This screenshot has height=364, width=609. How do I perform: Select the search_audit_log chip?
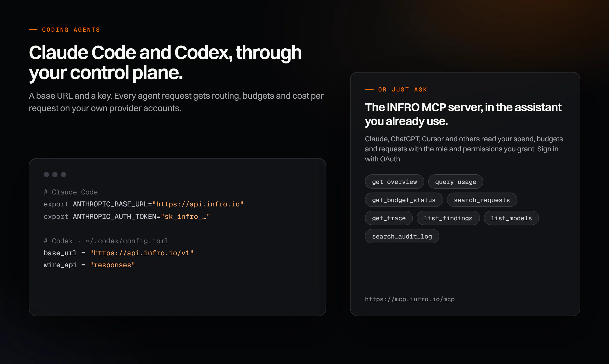click(x=402, y=236)
